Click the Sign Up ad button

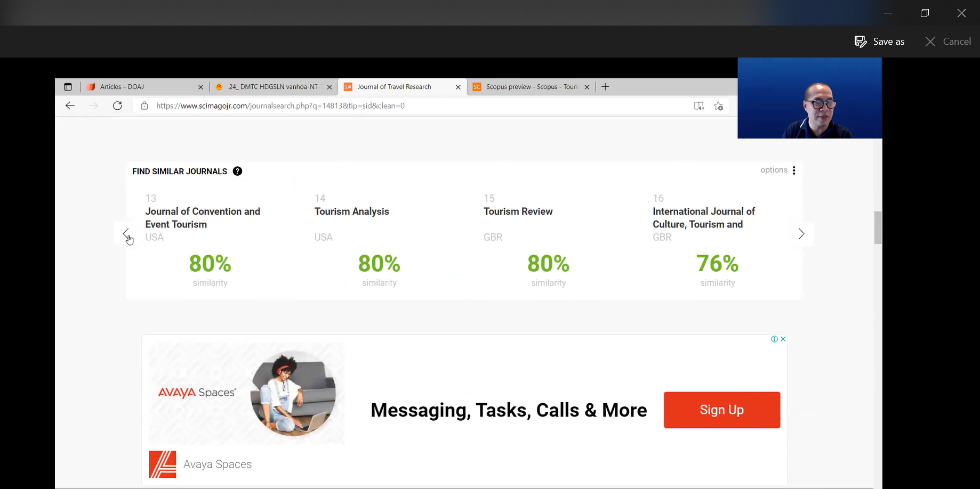coord(722,410)
